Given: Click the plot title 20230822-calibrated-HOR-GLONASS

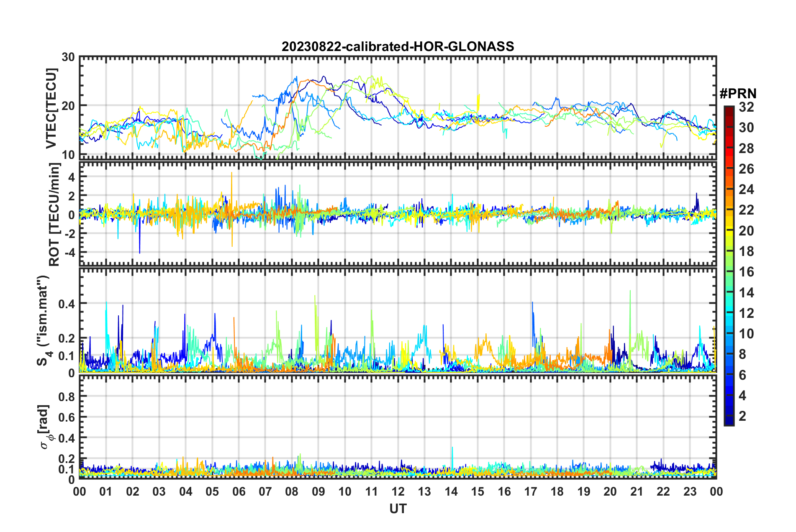Looking at the screenshot, I should (398, 46).
